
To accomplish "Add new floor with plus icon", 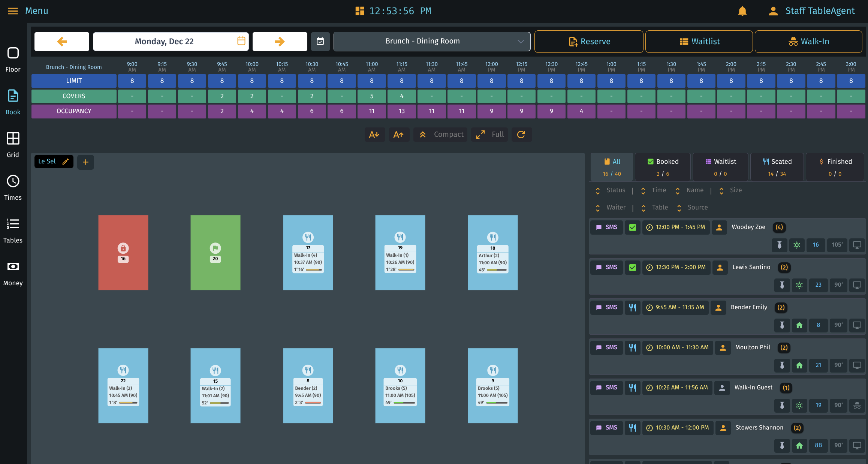I will tap(85, 162).
